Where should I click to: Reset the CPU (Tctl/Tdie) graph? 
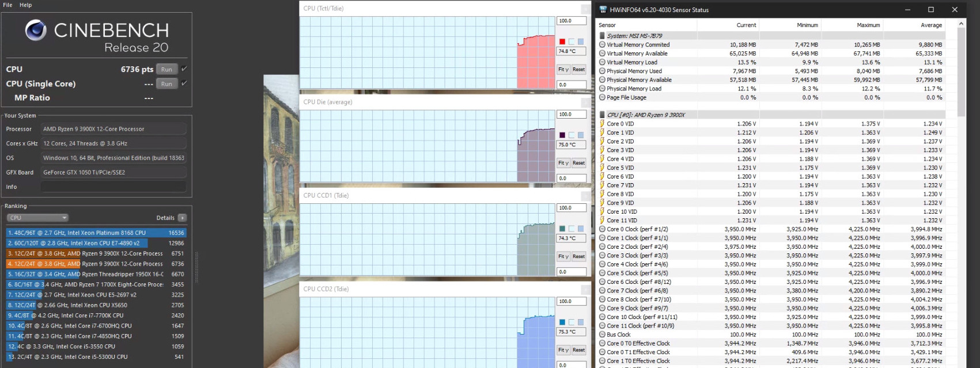[578, 69]
